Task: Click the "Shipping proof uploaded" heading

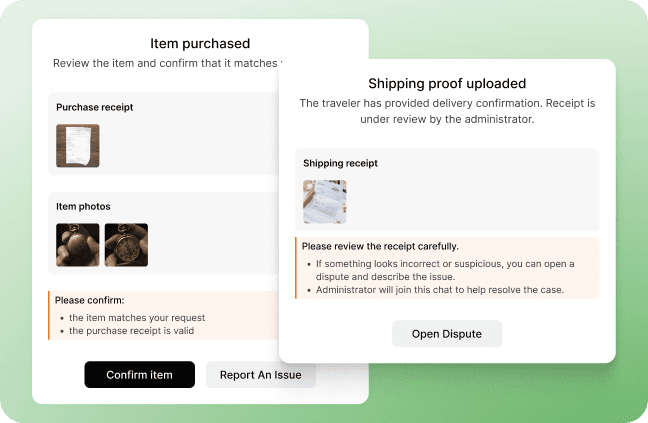Action: (x=447, y=83)
